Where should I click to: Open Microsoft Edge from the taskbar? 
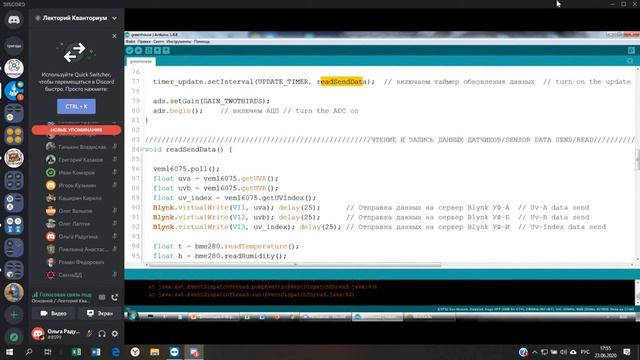click(116, 352)
